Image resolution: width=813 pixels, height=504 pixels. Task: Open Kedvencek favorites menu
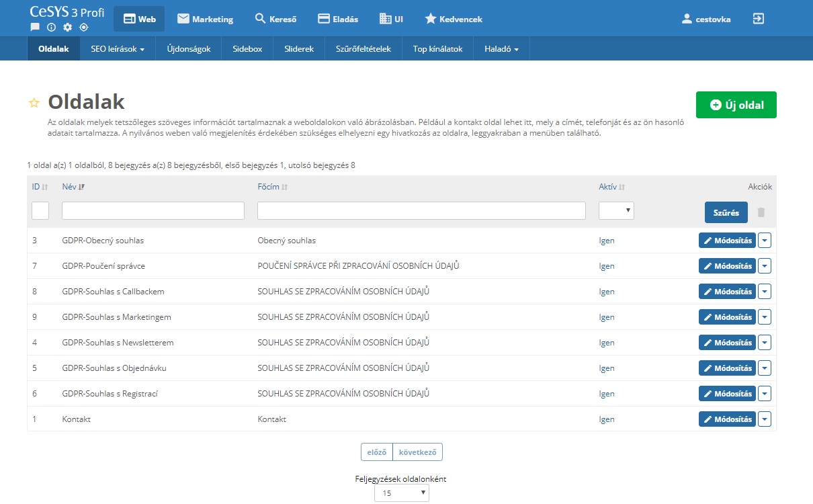coord(454,19)
